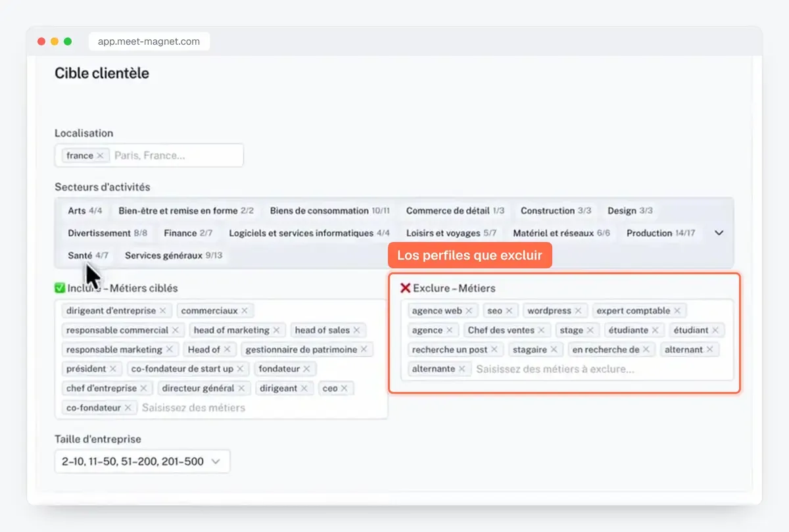The image size is (789, 532).
Task: Toggle Logiciels et services informatiques sector
Action: coord(310,233)
